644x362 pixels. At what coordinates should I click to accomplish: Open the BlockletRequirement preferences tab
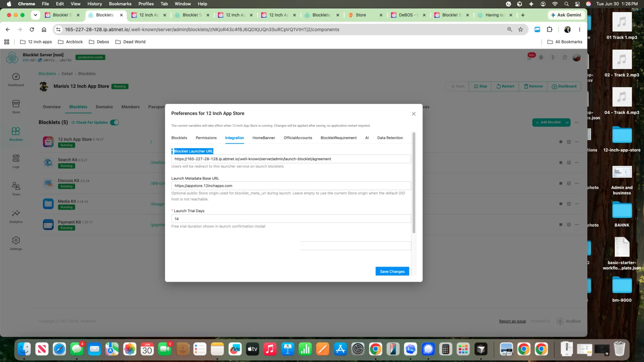click(x=339, y=138)
